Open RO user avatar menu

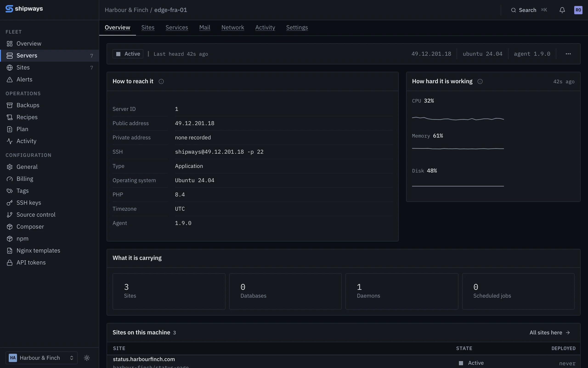[x=578, y=10]
